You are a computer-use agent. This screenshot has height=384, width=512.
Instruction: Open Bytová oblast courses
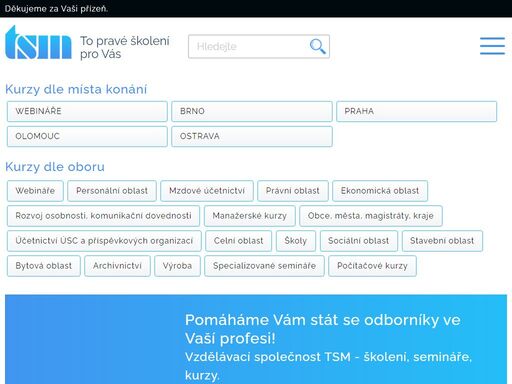pos(44,266)
